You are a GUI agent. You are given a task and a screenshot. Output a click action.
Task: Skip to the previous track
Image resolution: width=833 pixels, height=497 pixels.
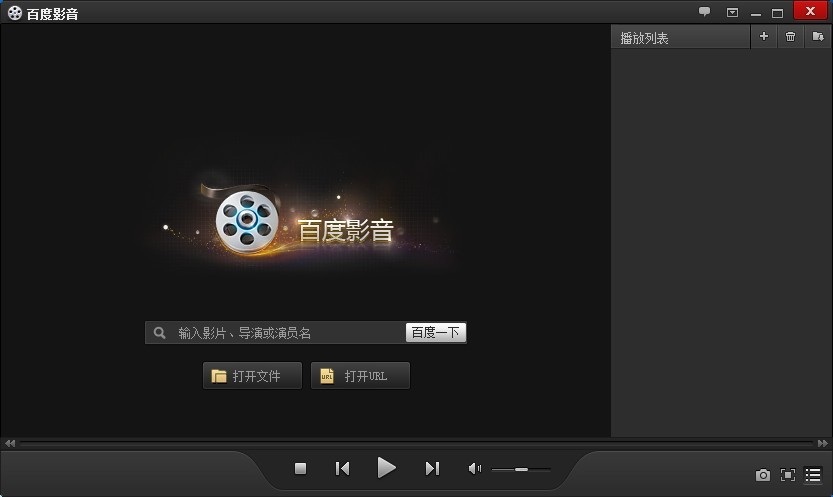tap(342, 468)
